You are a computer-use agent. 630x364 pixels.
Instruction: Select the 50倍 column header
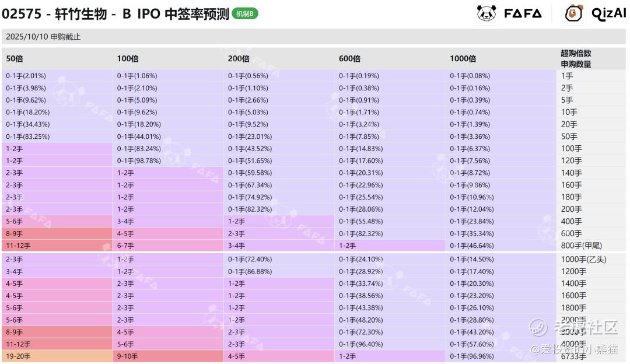pos(15,58)
